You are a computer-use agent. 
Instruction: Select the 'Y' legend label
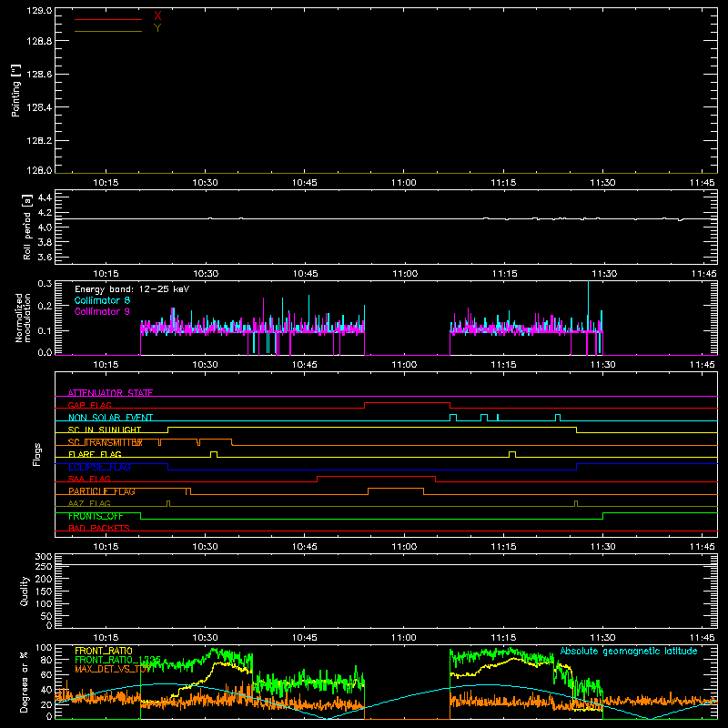point(157,28)
